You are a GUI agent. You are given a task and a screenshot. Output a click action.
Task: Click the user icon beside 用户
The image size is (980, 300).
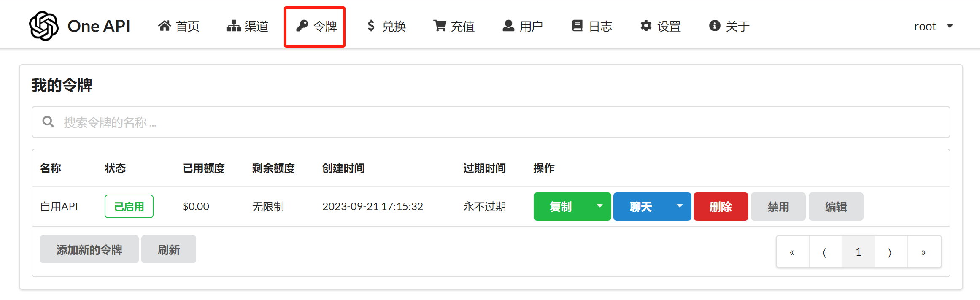[508, 26]
